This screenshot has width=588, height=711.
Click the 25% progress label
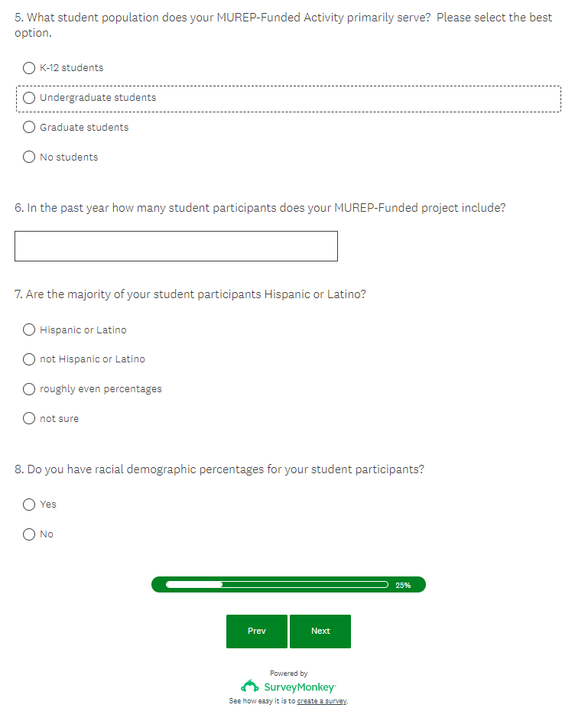(x=403, y=586)
